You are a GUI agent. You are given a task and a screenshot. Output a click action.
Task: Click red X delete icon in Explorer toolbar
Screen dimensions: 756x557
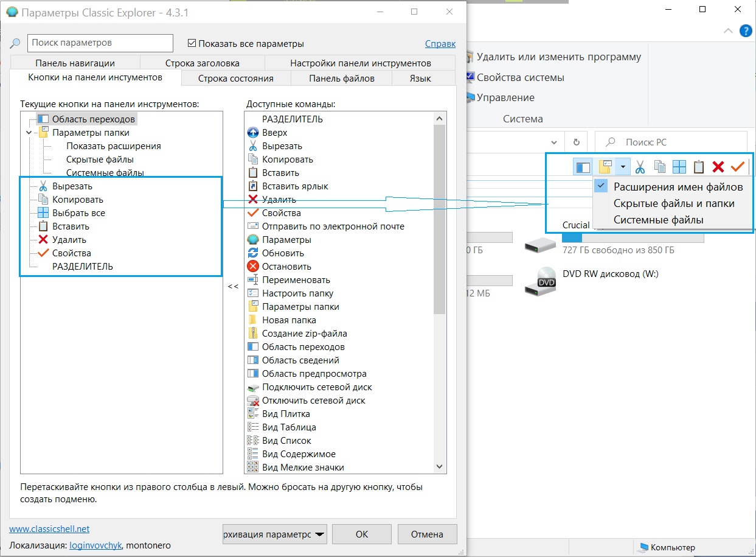click(x=718, y=166)
